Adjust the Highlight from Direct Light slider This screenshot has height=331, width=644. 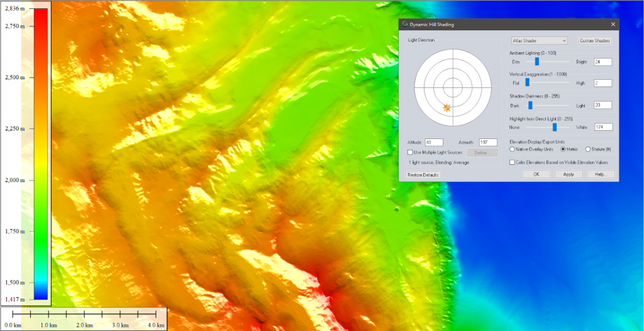click(555, 127)
